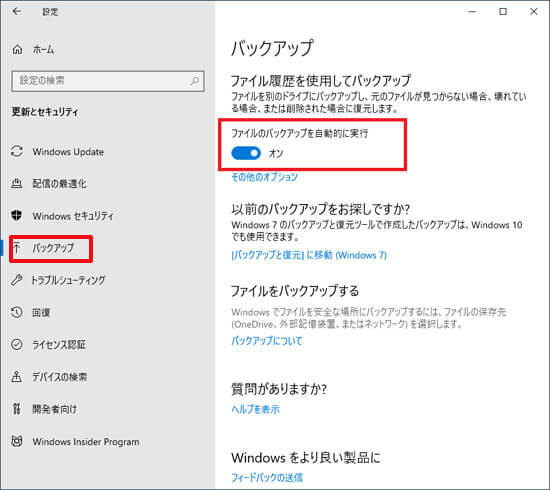The height and width of the screenshot is (490, 550).
Task: Turn off automatic file backup toggle
Action: [x=246, y=153]
